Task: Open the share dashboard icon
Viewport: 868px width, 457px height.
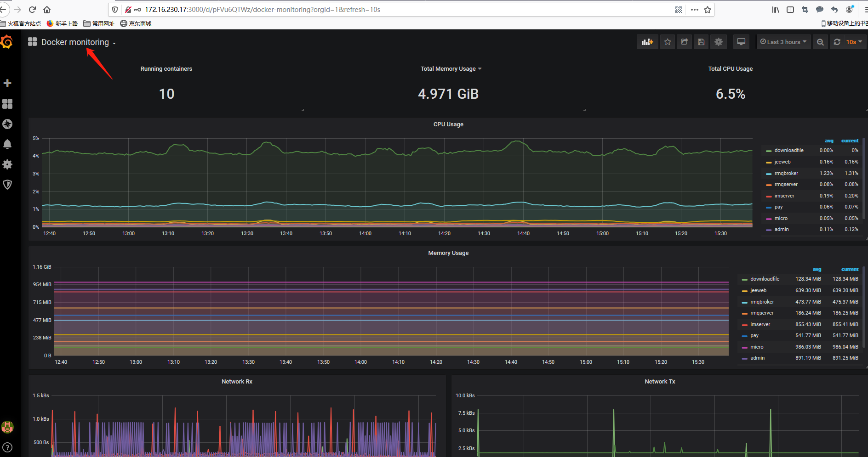Action: (684, 42)
